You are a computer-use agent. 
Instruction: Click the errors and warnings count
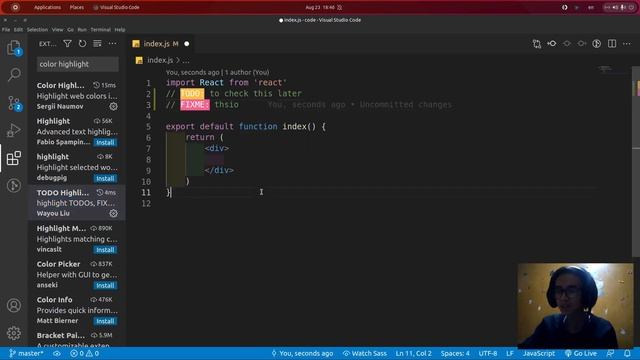pos(84,353)
